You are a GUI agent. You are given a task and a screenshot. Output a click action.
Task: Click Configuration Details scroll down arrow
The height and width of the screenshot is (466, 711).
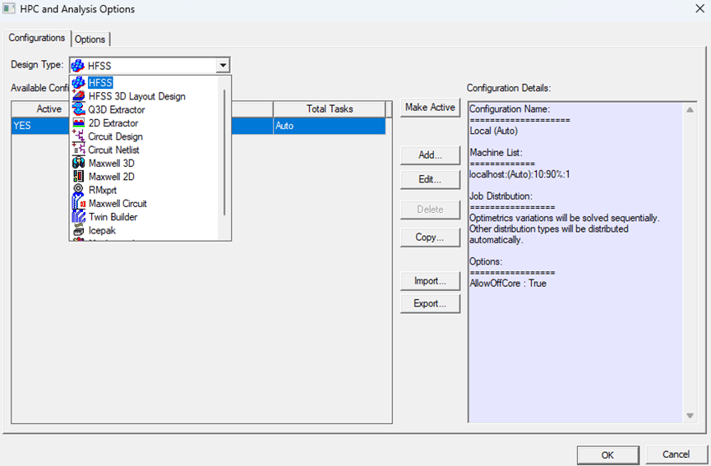click(690, 416)
